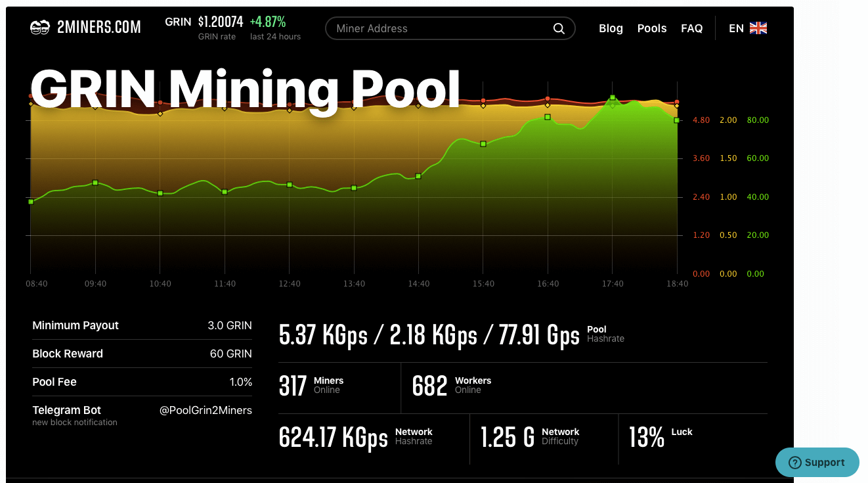
Task: Click the green data point at 15:40
Action: (483, 144)
